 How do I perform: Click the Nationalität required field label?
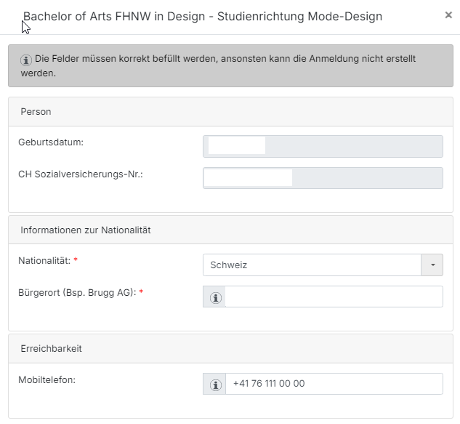pyautogui.click(x=48, y=261)
